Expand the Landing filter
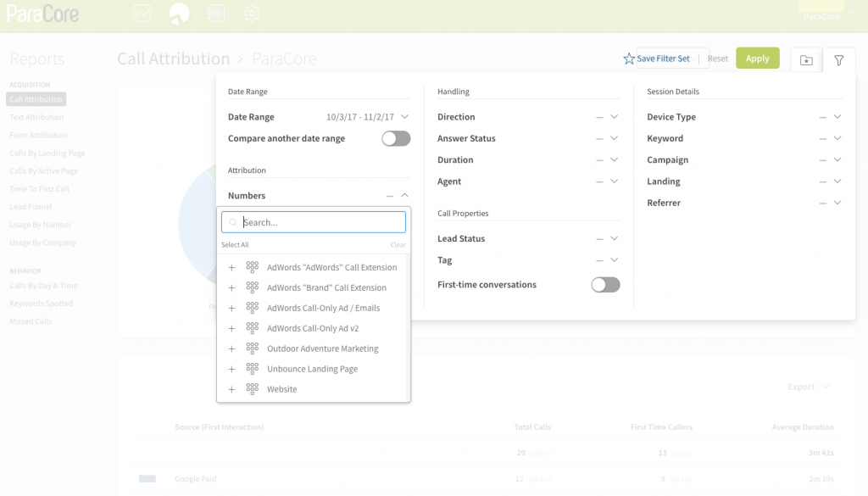The width and height of the screenshot is (868, 496). point(837,181)
